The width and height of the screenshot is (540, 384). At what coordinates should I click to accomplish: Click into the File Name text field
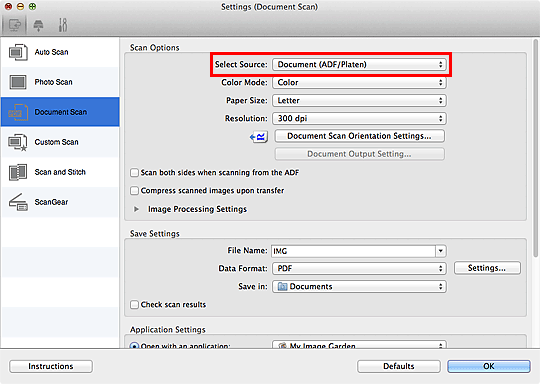(353, 251)
